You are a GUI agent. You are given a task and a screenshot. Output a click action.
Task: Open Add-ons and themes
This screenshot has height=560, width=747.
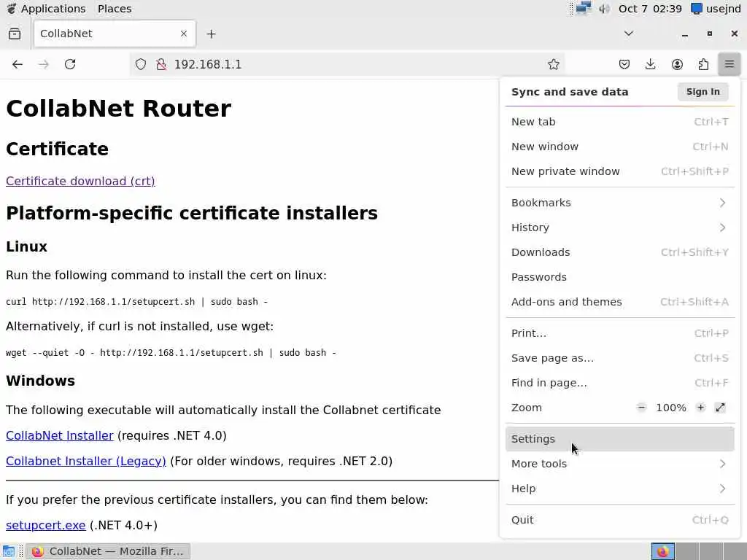coord(620,302)
